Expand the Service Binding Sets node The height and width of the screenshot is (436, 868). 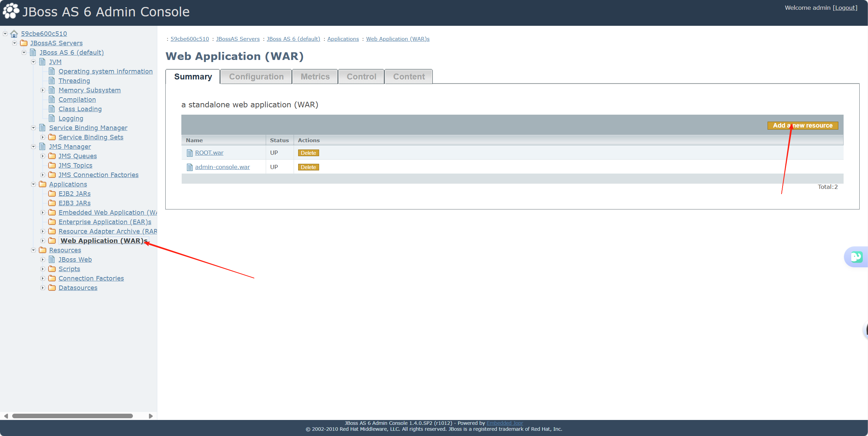click(43, 137)
